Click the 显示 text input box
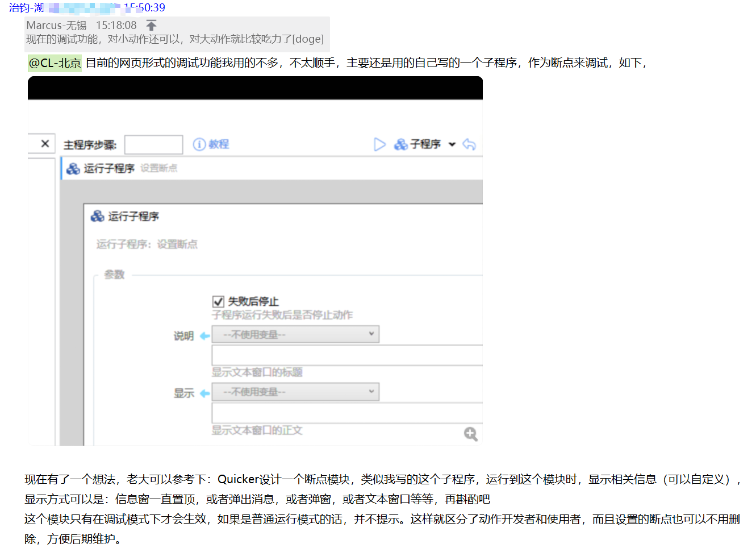Viewport: 756px width, 548px height. tap(347, 413)
